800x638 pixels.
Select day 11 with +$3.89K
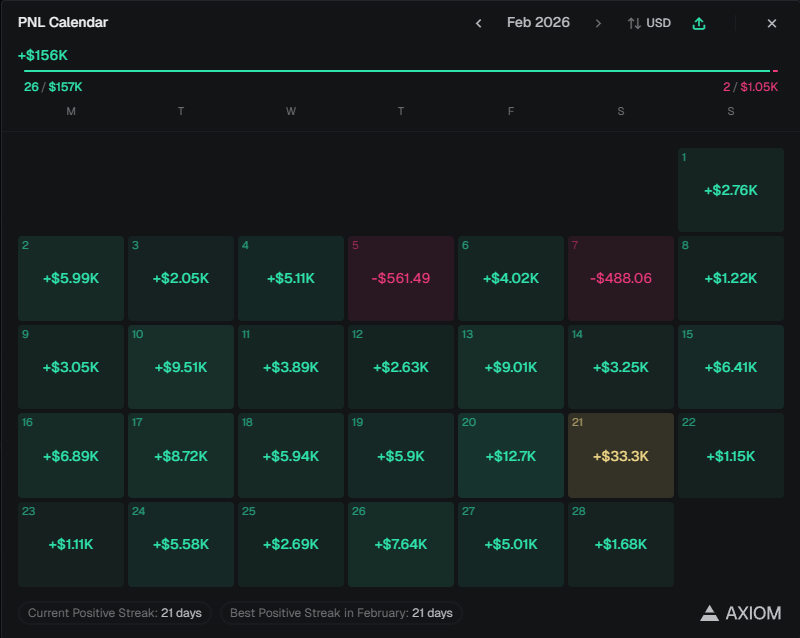[291, 367]
